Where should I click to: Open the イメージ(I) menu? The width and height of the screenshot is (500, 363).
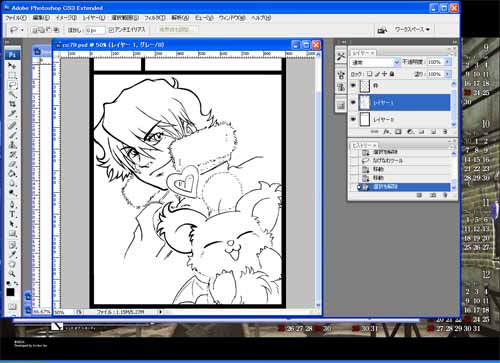pyautogui.click(x=66, y=18)
